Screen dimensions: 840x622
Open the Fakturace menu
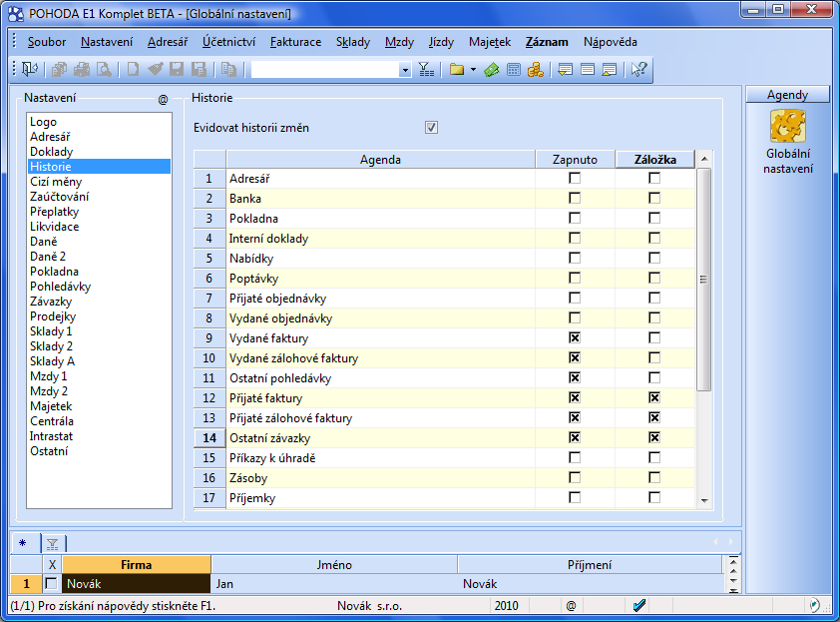(295, 42)
